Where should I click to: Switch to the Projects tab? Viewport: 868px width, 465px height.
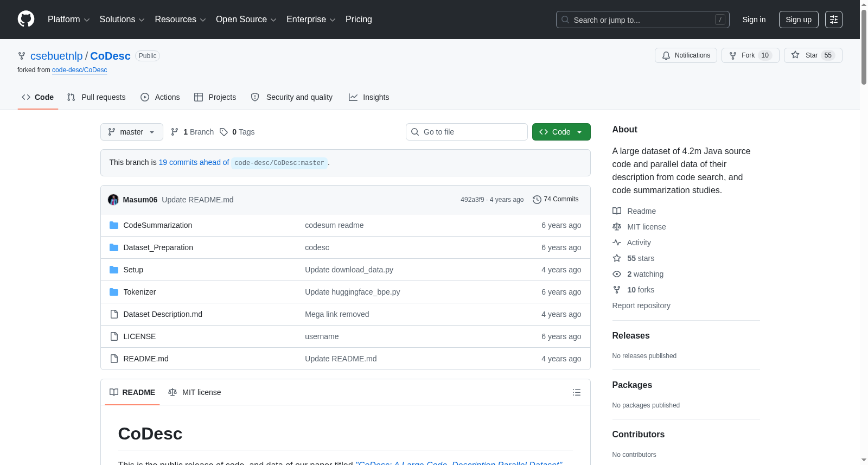215,97
